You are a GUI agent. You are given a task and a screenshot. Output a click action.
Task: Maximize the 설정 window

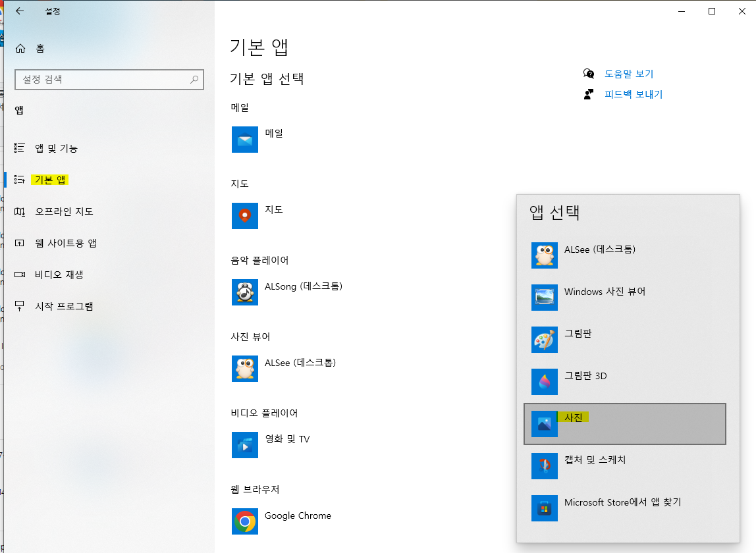click(x=712, y=11)
